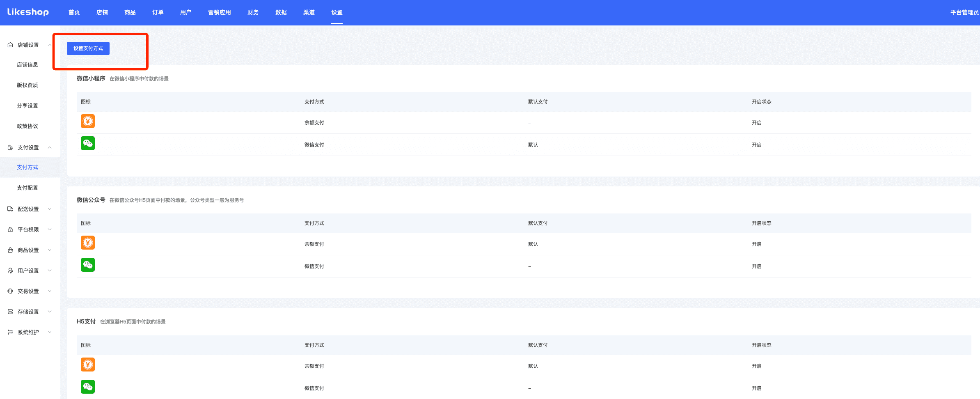This screenshot has height=399, width=980.
Task: Expand the 配送设置 chevron
Action: coord(50,209)
